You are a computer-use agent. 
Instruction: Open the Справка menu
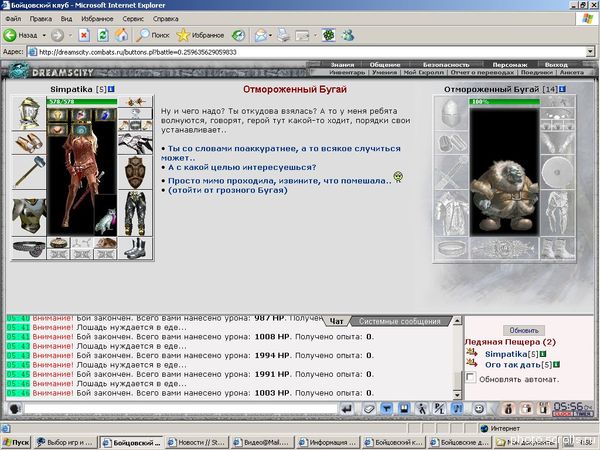tap(166, 18)
